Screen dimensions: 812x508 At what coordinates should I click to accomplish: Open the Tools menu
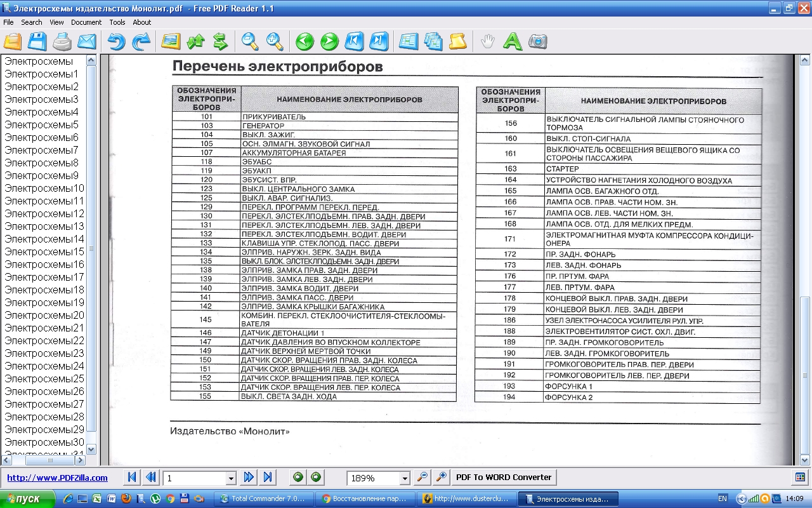117,22
